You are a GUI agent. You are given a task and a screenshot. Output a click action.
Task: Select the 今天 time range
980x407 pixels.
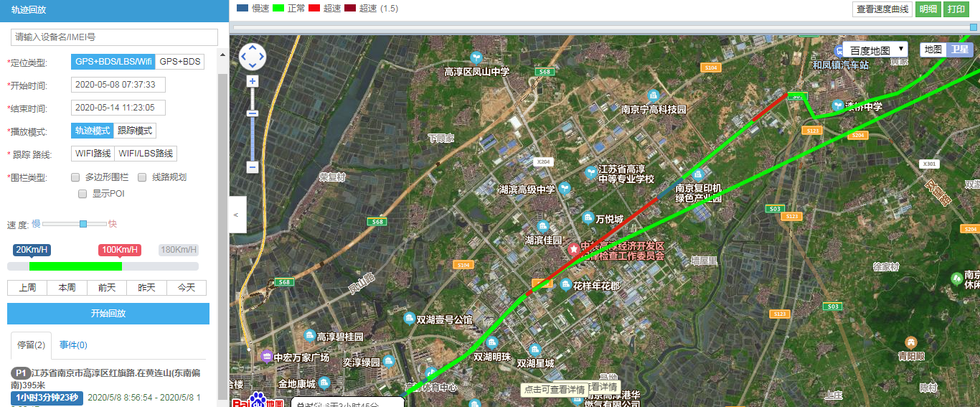187,288
